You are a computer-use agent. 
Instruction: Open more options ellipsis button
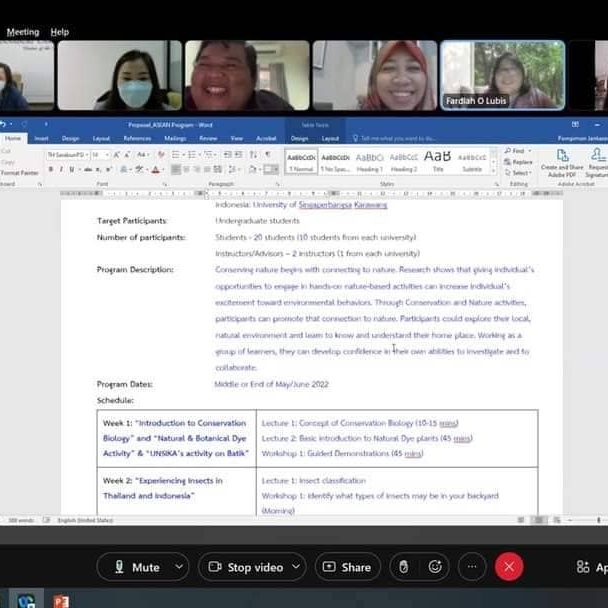click(x=472, y=567)
